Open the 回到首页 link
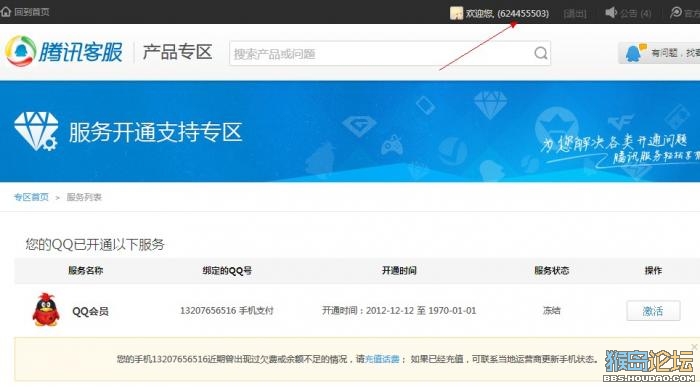Viewport: 700px width, 387px height. [x=32, y=12]
